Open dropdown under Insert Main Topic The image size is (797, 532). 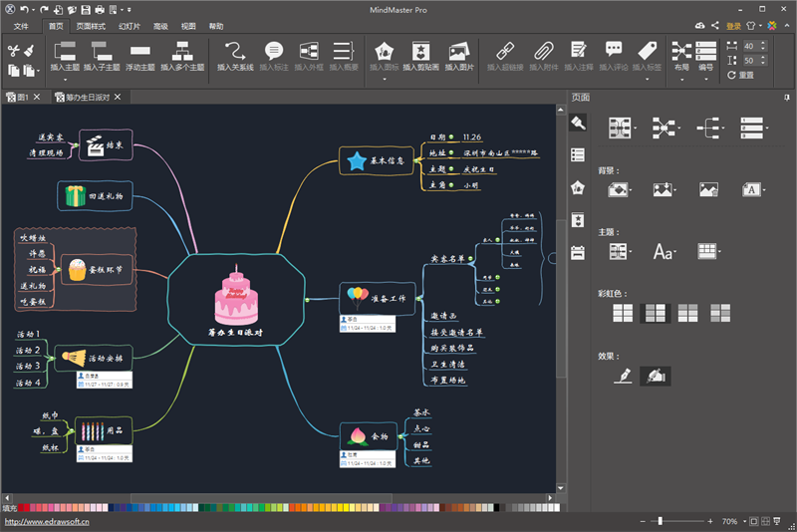tap(65, 80)
